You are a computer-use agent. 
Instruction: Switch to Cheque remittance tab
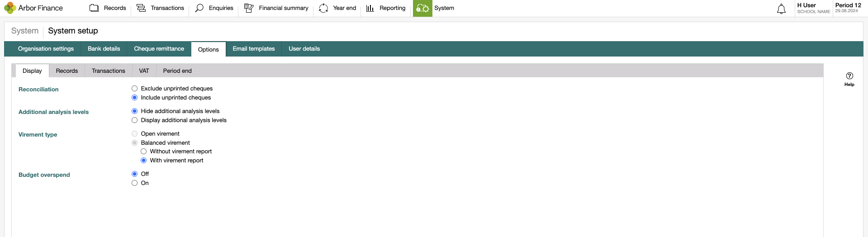point(159,49)
